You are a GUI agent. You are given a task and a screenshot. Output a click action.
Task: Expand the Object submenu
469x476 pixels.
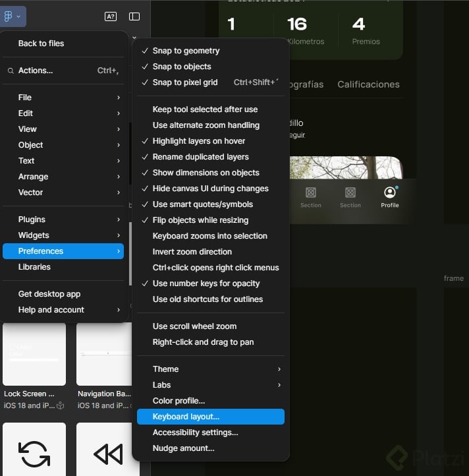(63, 145)
